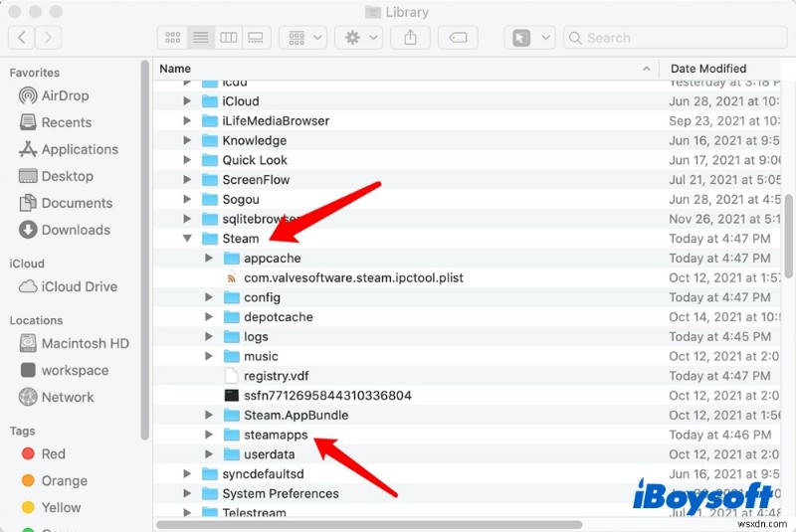This screenshot has height=532, width=796.
Task: Select the steamapps folder name
Action: [x=276, y=435]
